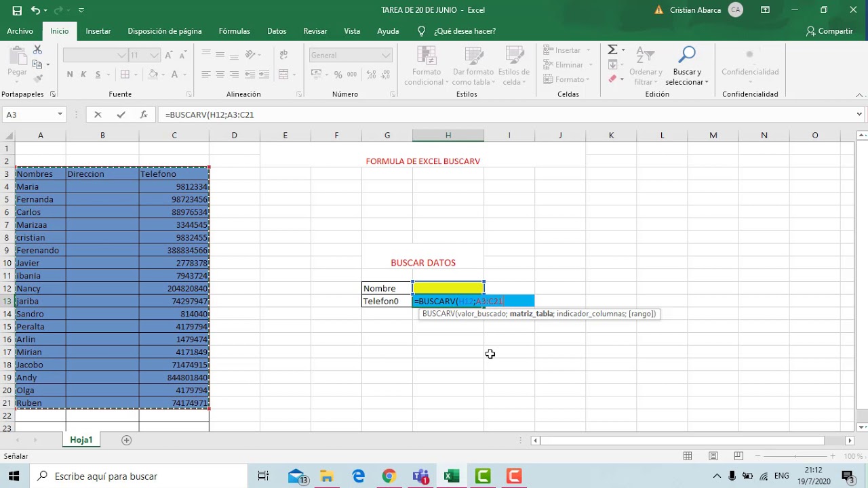
Task: Open the Revisar ribbon tab
Action: point(315,31)
